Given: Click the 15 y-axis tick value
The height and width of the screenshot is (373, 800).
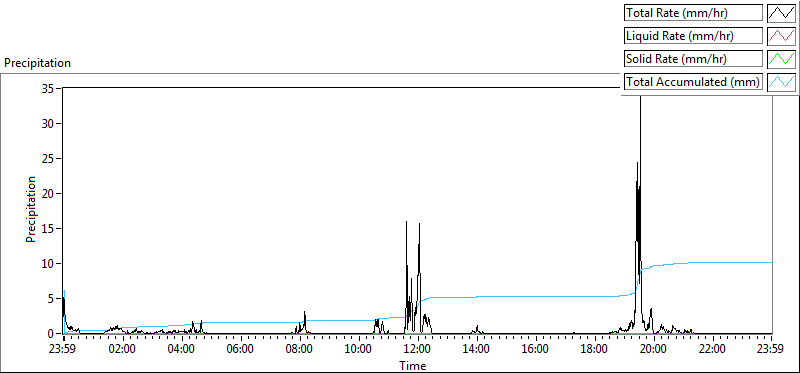Looking at the screenshot, I should [x=49, y=229].
